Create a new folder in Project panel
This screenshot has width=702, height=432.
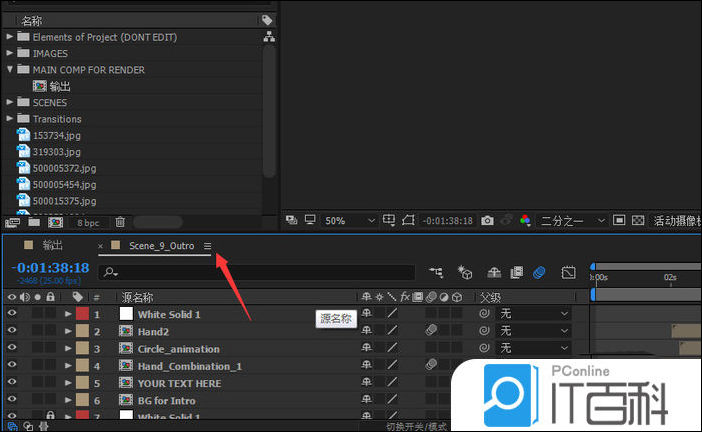pos(34,222)
